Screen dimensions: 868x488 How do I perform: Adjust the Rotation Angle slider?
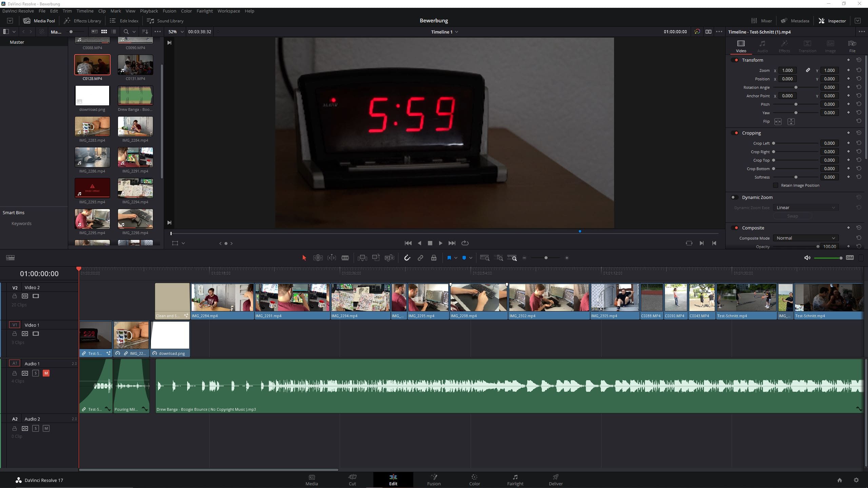coord(796,87)
